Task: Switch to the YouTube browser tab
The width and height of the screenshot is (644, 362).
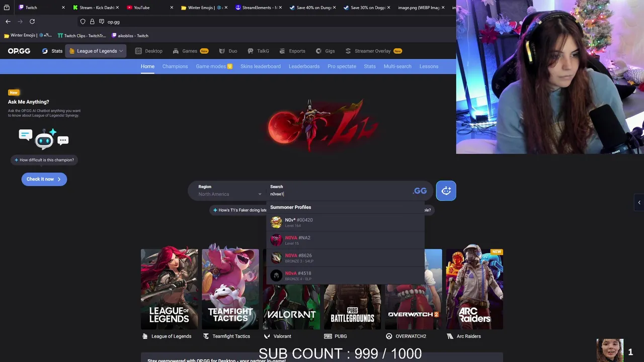Action: click(x=149, y=8)
